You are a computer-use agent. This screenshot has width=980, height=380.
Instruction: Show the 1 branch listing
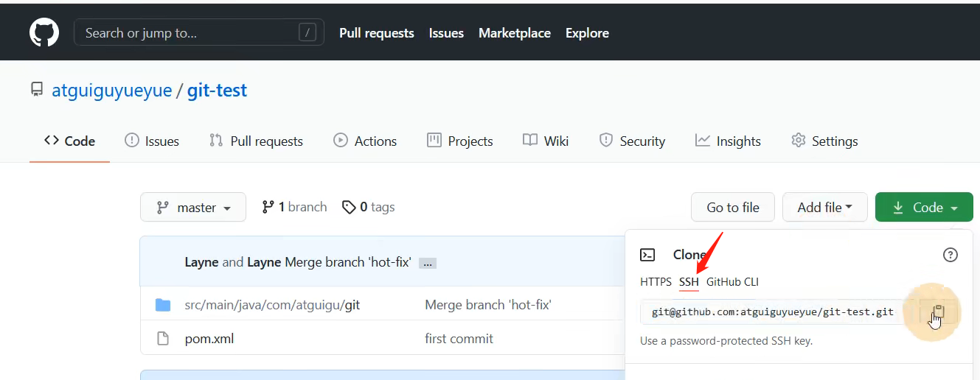[x=294, y=208]
